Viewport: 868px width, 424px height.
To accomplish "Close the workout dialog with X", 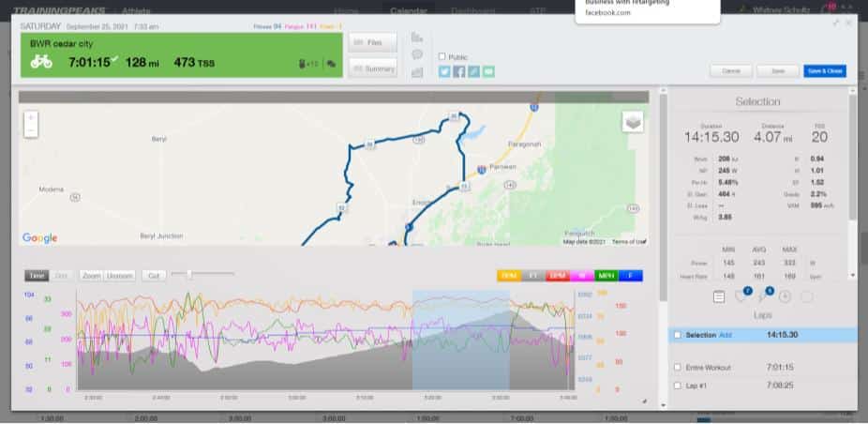I will coord(848,23).
